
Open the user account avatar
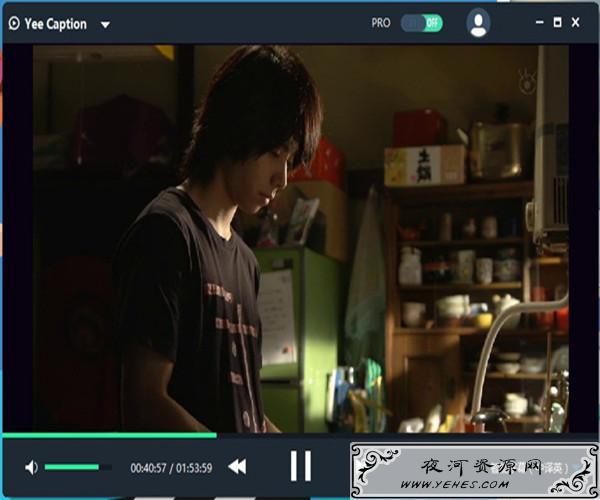pyautogui.click(x=478, y=23)
